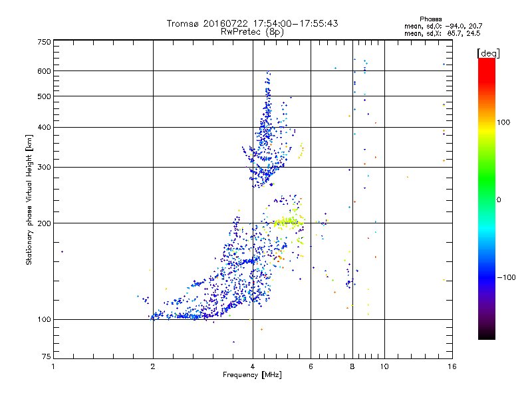The image size is (532, 399).
Task: Click the plot title 'Tromsø 20160722 17:54:00-17:55:43'
Action: [252, 23]
